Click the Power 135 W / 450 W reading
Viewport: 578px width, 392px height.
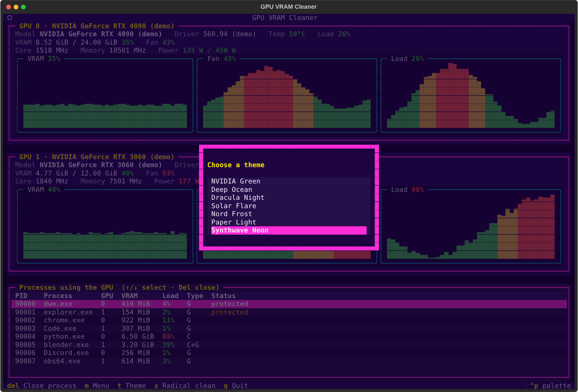197,50
